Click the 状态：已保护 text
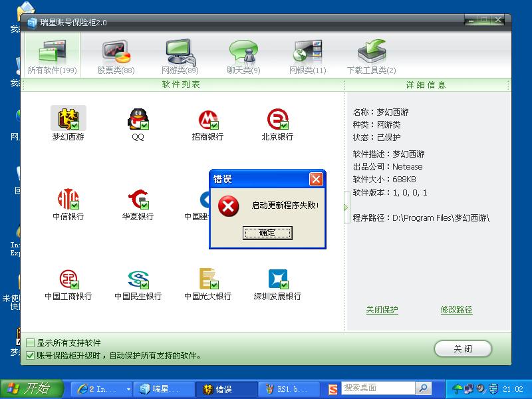 [x=376, y=138]
